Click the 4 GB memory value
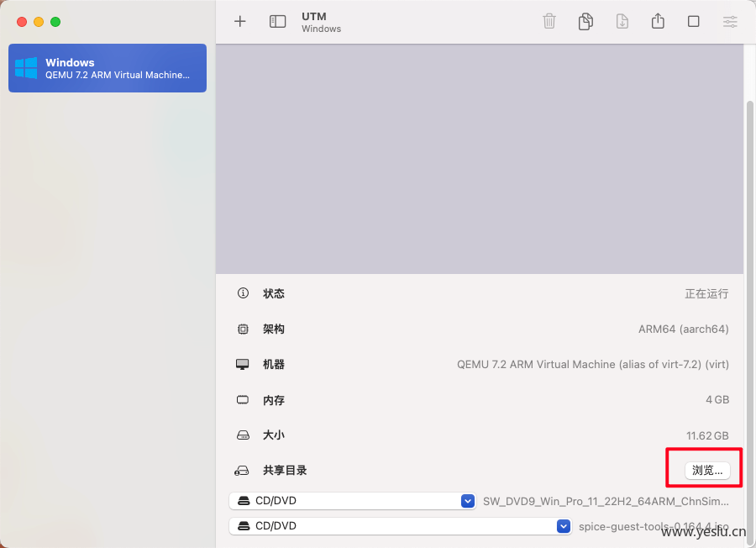This screenshot has width=756, height=548. pos(717,399)
